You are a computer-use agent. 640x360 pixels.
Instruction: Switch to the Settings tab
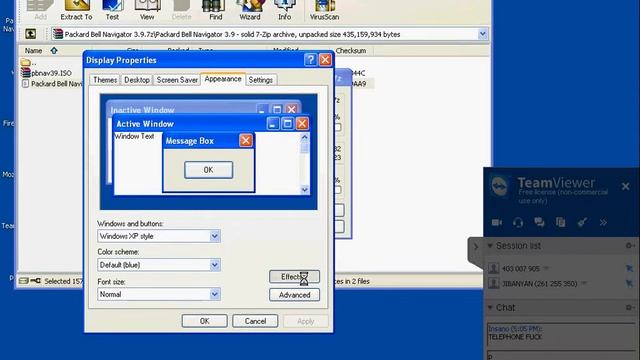(260, 80)
